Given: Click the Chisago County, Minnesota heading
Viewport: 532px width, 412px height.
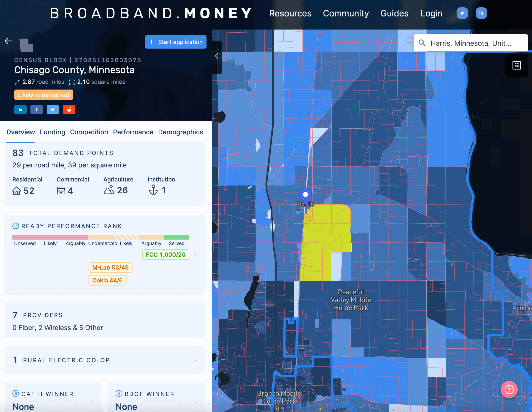Looking at the screenshot, I should pos(74,70).
